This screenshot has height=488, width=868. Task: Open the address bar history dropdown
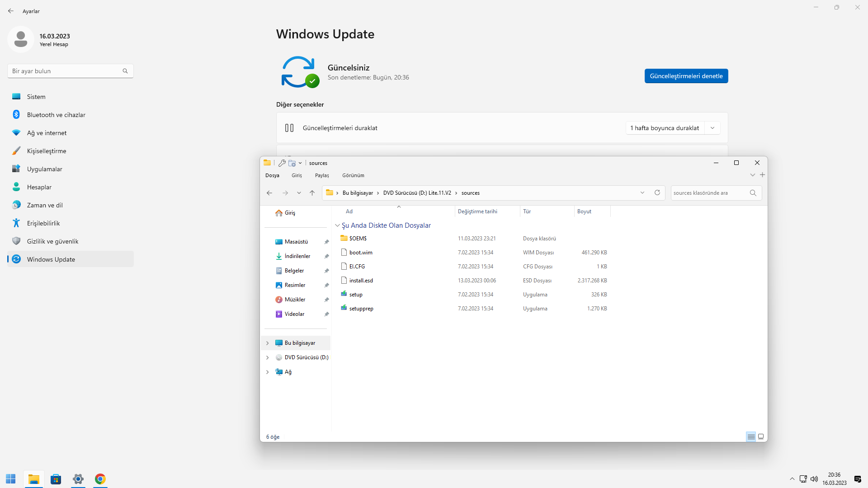pyautogui.click(x=642, y=193)
